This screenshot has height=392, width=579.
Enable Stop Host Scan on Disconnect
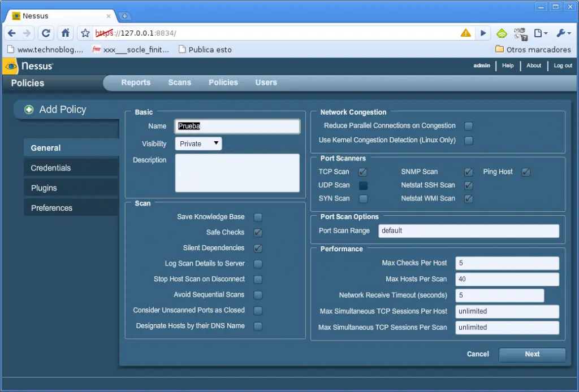pos(258,280)
